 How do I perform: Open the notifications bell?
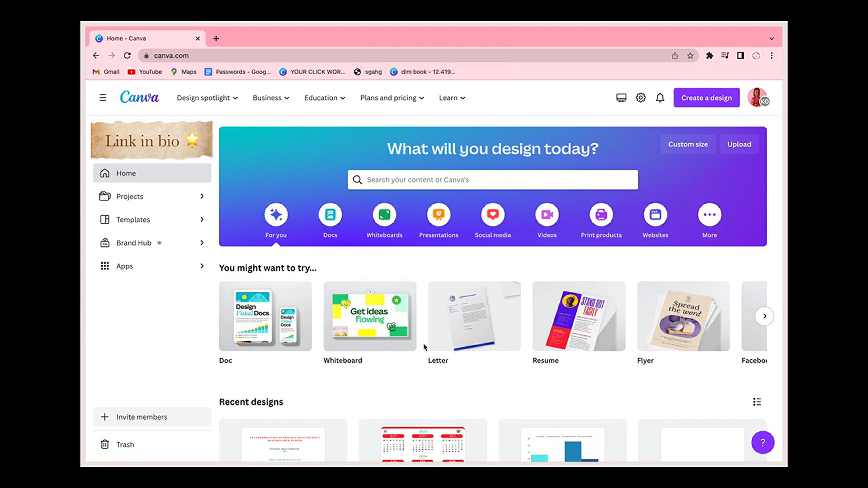[x=660, y=98]
